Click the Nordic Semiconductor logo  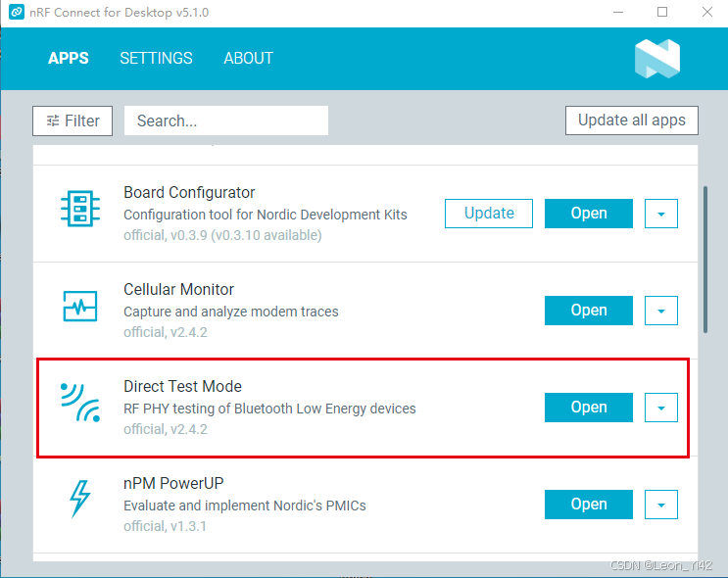click(657, 59)
